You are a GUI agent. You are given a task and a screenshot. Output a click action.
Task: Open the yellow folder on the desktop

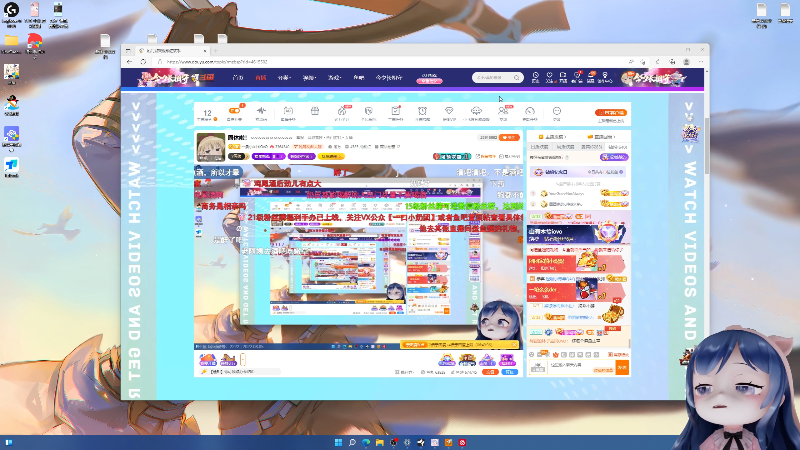[x=11, y=44]
